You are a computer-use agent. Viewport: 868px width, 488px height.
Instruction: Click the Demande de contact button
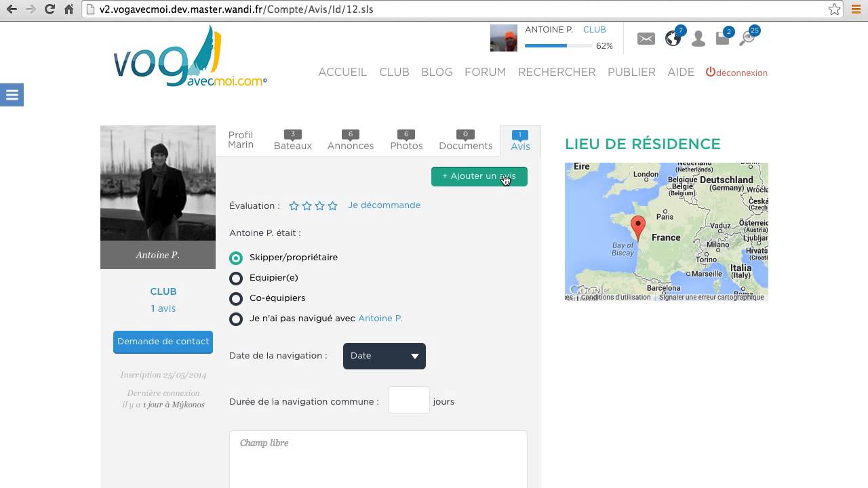point(163,342)
